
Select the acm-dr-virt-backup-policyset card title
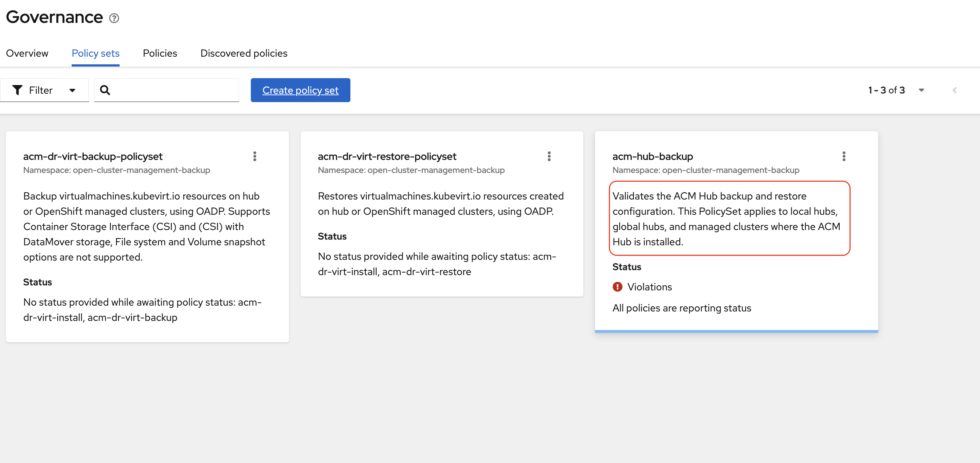click(92, 156)
